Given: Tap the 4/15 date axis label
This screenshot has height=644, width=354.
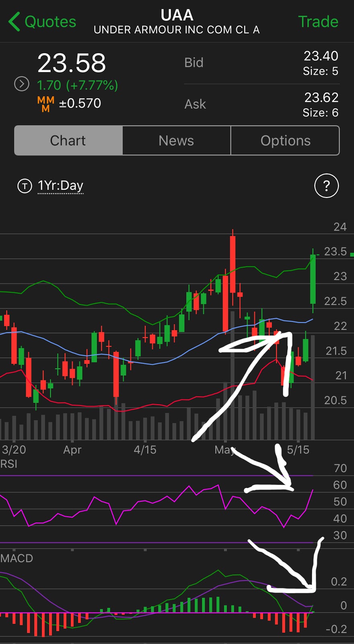Looking at the screenshot, I should coord(145,450).
